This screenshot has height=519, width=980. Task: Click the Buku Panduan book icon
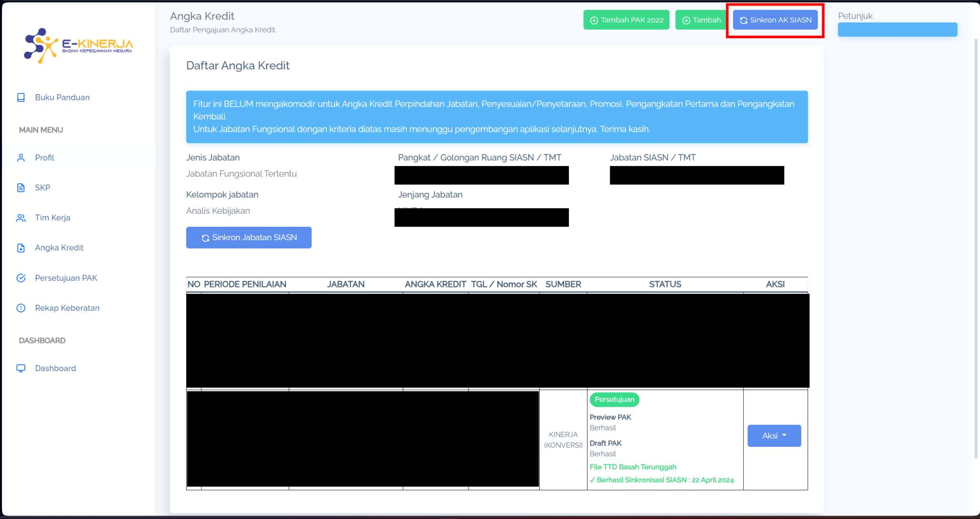[x=21, y=98]
